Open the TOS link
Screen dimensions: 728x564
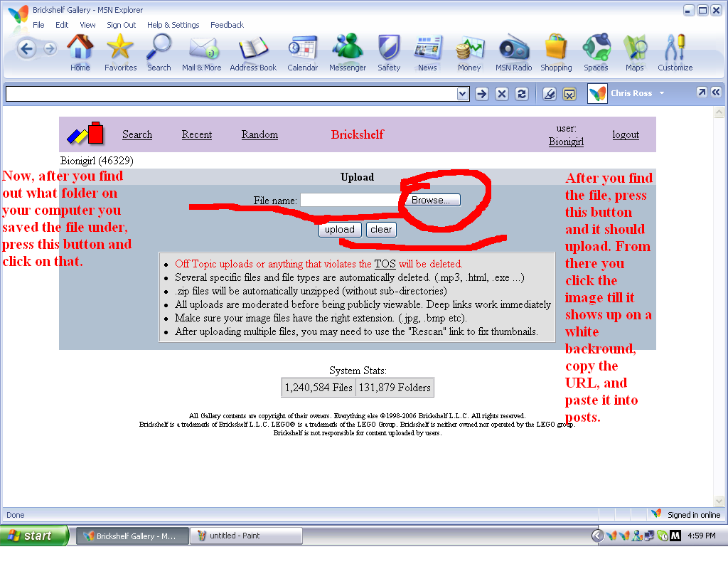click(385, 264)
